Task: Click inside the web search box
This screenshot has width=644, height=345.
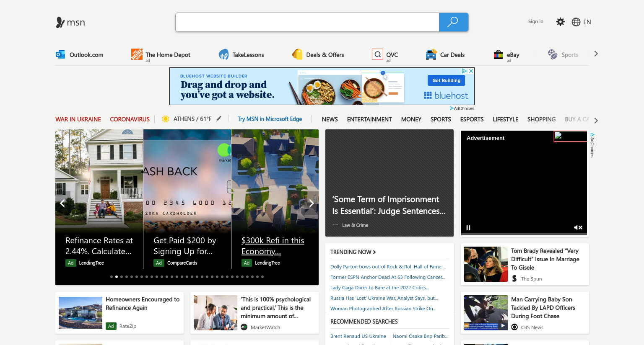Action: click(307, 22)
